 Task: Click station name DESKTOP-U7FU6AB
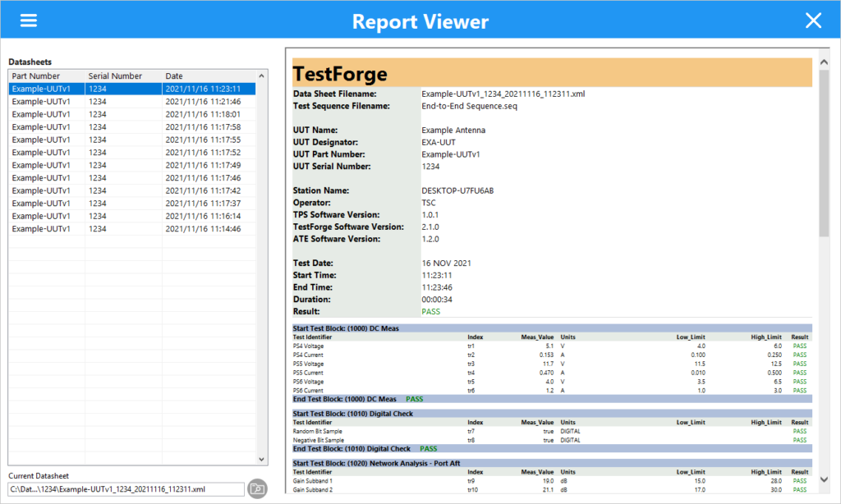(x=457, y=191)
